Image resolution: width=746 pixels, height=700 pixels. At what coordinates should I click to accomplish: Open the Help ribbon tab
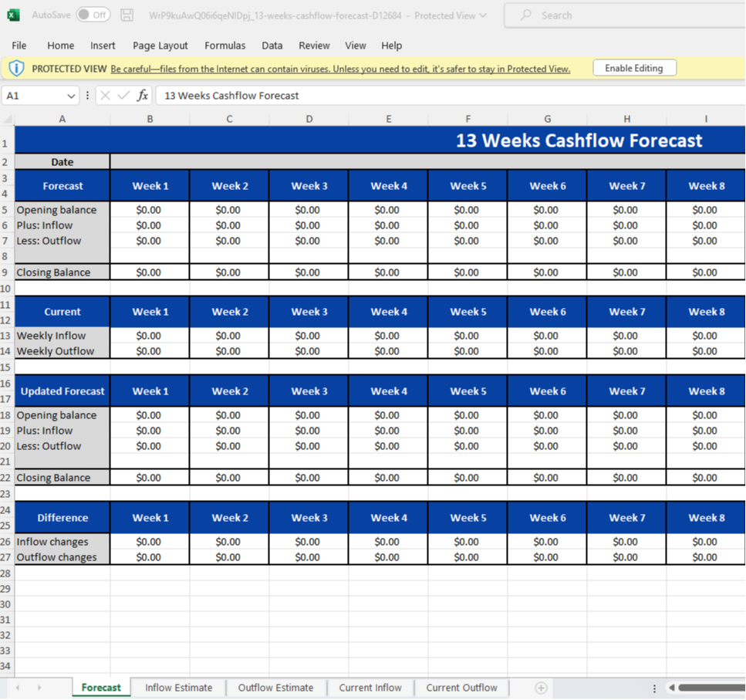tap(392, 46)
